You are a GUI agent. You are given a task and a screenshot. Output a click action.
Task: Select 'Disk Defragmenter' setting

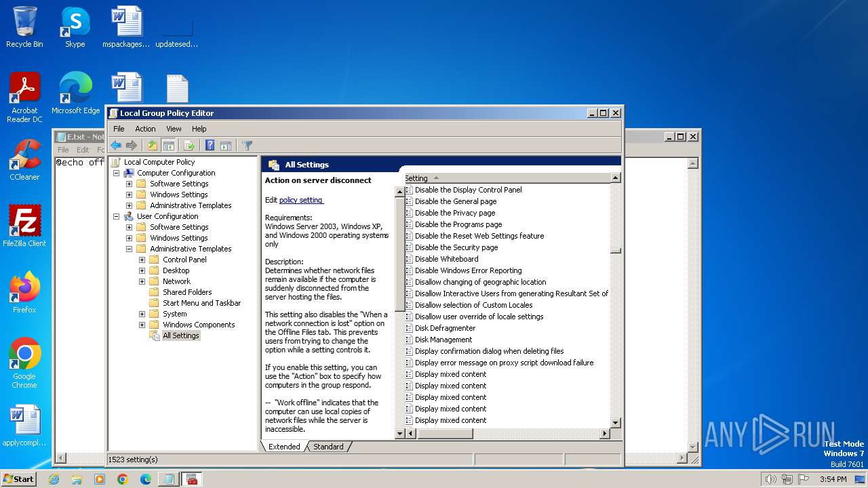445,328
